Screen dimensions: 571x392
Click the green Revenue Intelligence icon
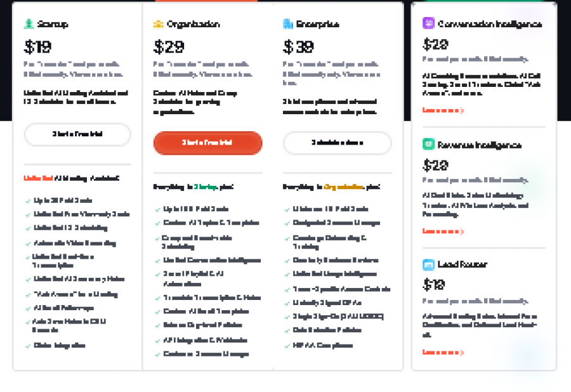(x=428, y=145)
